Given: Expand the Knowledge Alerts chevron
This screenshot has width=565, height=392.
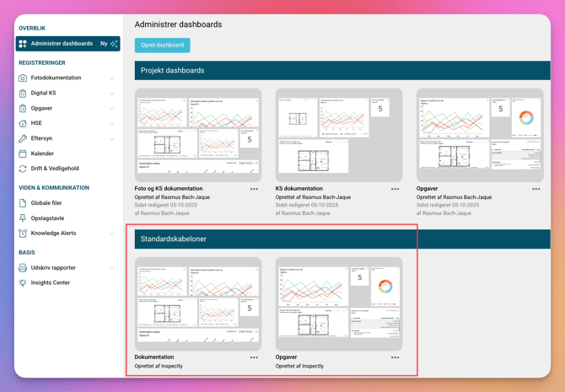Looking at the screenshot, I should (x=111, y=234).
